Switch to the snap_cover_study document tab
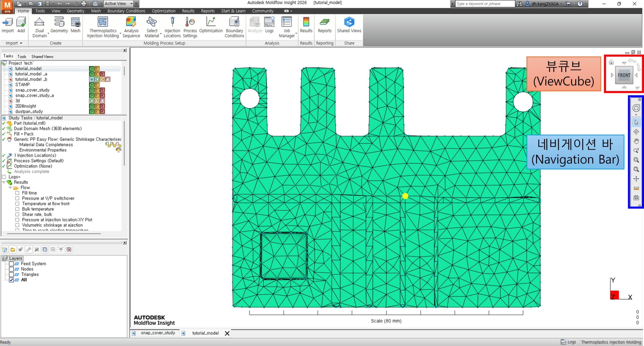Image resolution: width=644 pixels, height=346 pixels. pyautogui.click(x=158, y=333)
